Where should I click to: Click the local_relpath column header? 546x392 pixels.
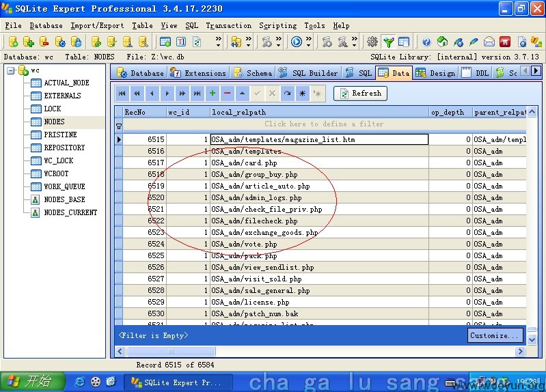[319, 112]
